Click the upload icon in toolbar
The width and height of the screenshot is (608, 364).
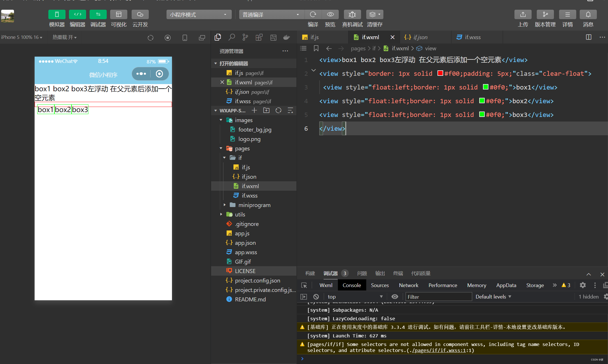pos(523,15)
